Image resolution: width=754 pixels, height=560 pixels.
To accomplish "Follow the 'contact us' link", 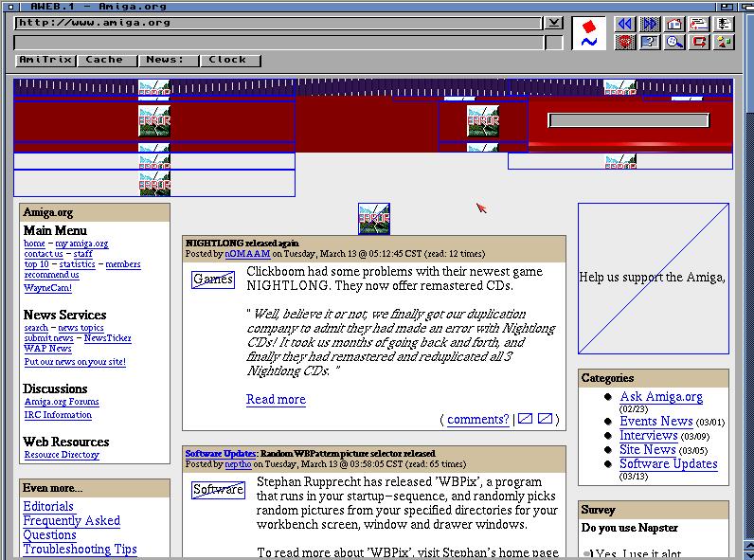I will (44, 254).
